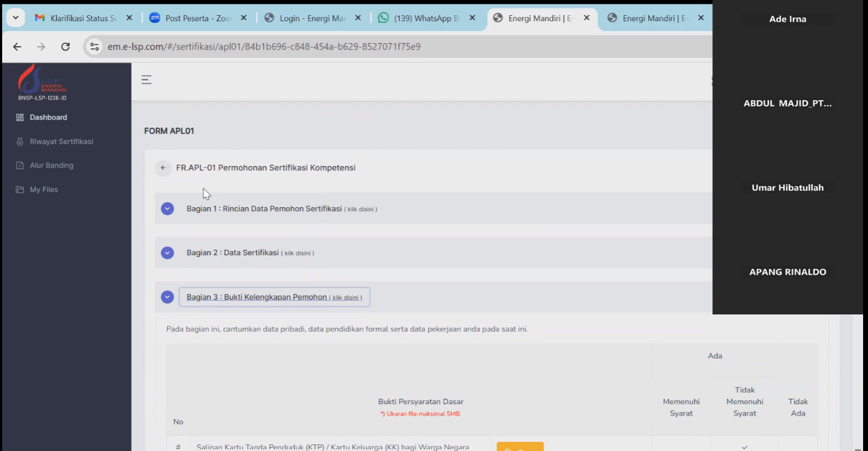868x451 pixels.
Task: Click the orange upload button in KTP row
Action: 520,447
